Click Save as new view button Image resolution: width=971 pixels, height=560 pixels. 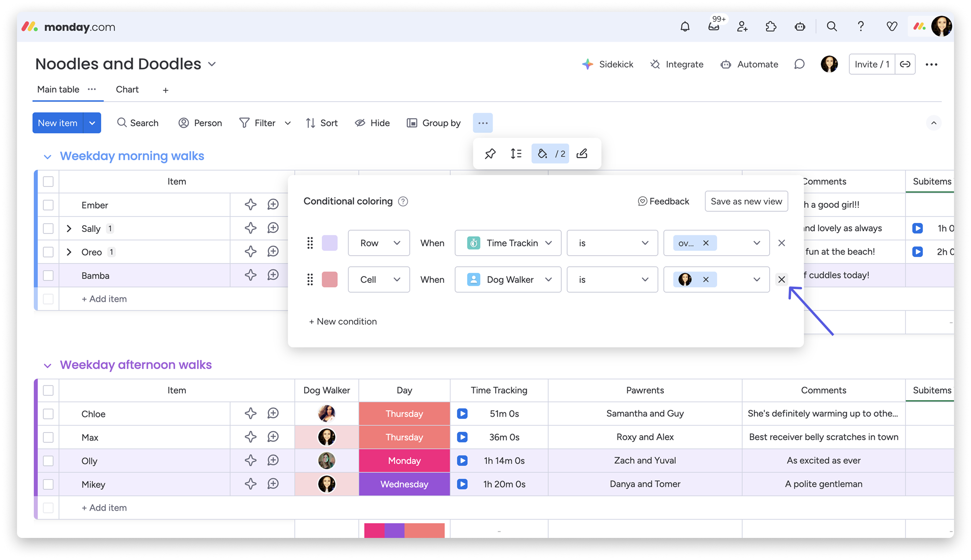pos(746,201)
